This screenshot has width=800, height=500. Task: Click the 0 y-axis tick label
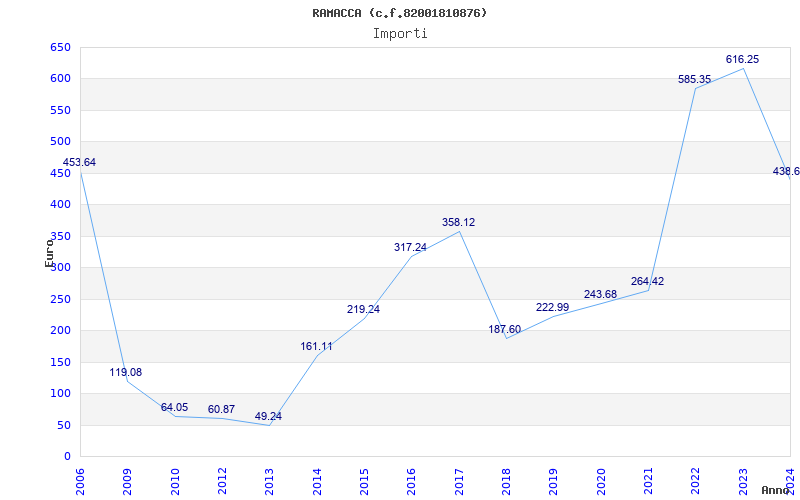67,457
